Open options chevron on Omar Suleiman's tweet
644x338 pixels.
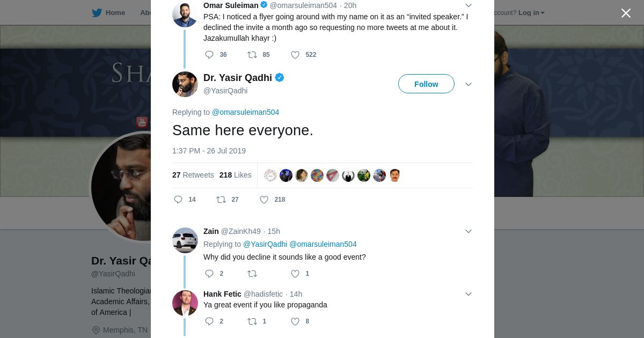[x=468, y=6]
